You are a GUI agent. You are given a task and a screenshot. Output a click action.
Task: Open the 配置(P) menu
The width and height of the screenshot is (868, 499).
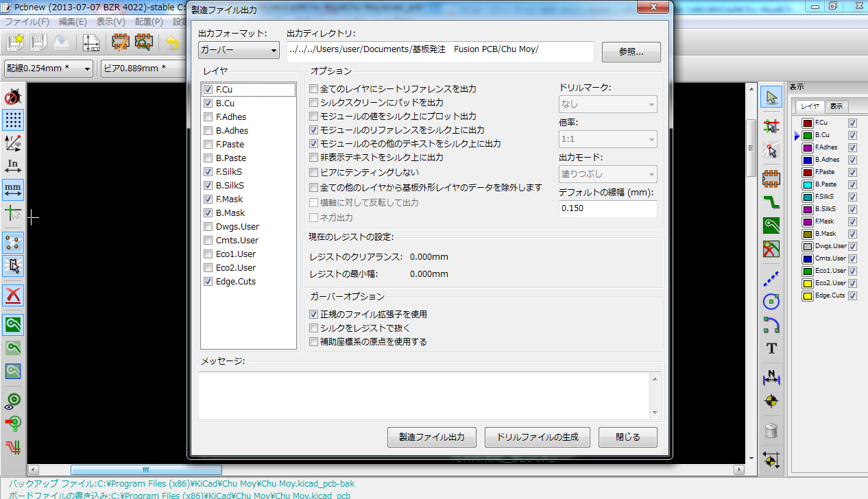(148, 21)
